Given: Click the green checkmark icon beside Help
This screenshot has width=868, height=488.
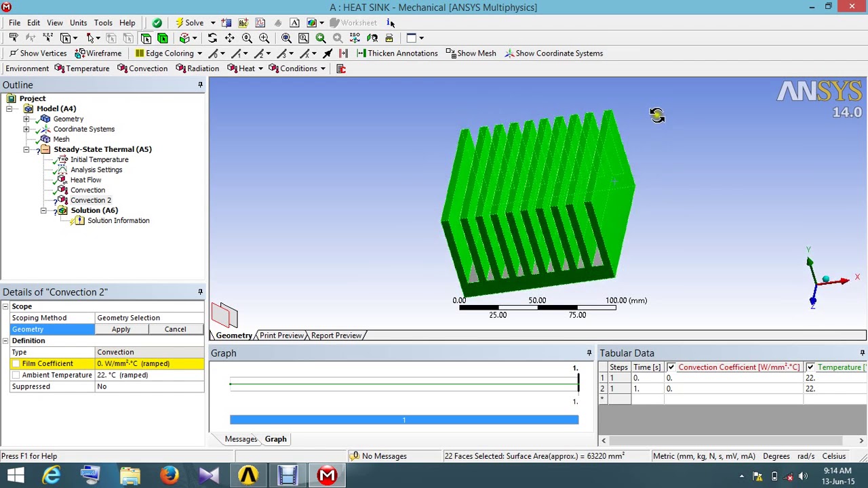Looking at the screenshot, I should (x=157, y=23).
